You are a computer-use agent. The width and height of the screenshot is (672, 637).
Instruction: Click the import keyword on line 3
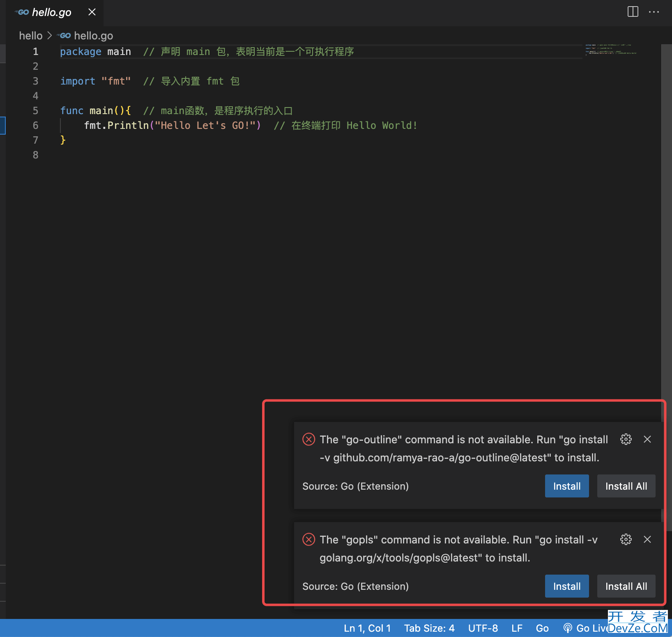click(78, 81)
